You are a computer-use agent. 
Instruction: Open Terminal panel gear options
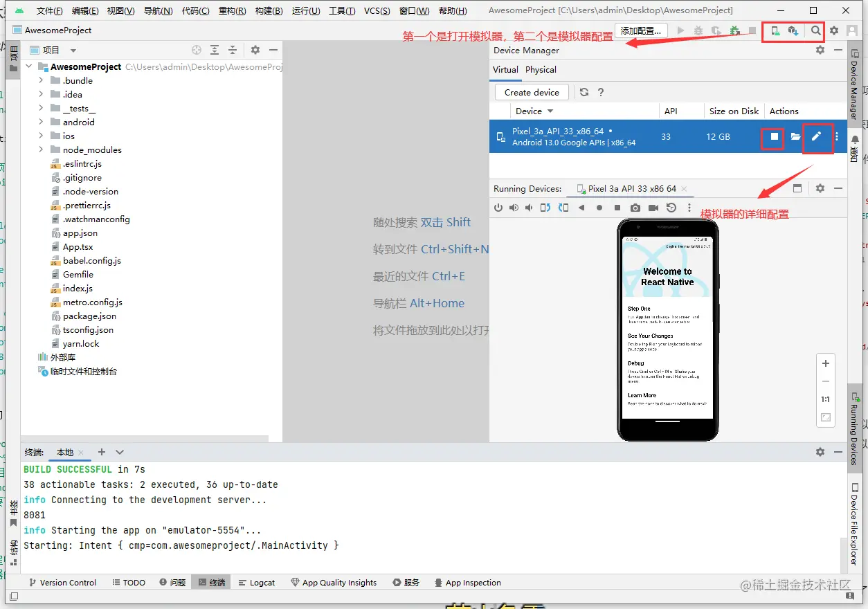[820, 452]
